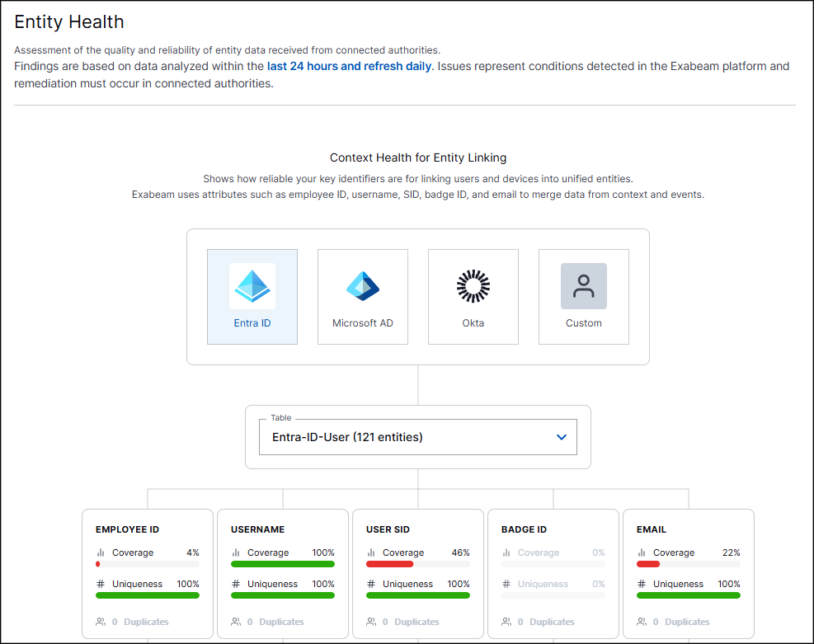Select the Okta label tab

click(x=473, y=322)
